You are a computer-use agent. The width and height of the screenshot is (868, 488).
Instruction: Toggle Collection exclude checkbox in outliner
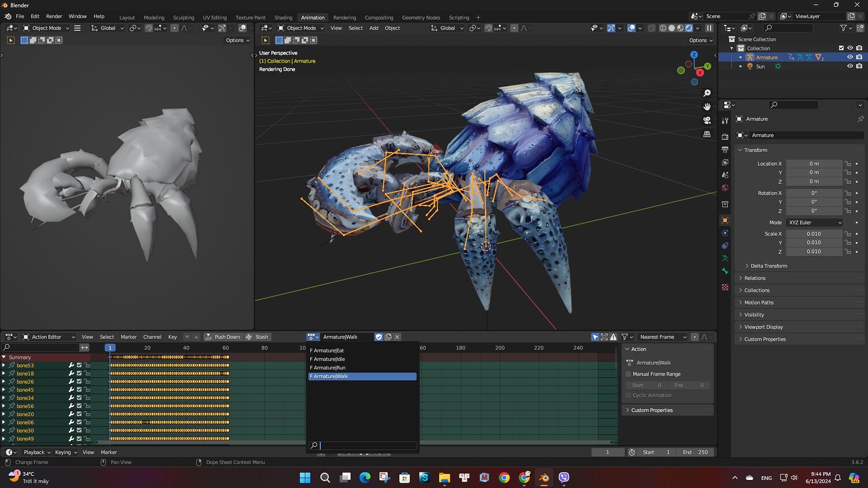(841, 48)
